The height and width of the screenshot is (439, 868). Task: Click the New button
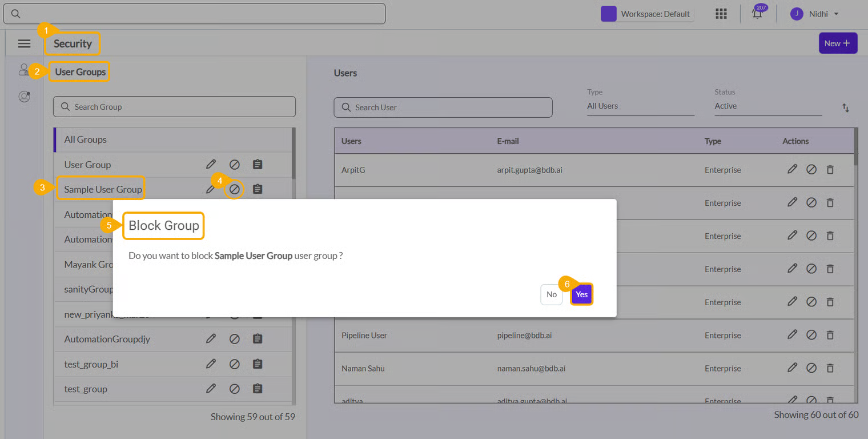tap(837, 43)
